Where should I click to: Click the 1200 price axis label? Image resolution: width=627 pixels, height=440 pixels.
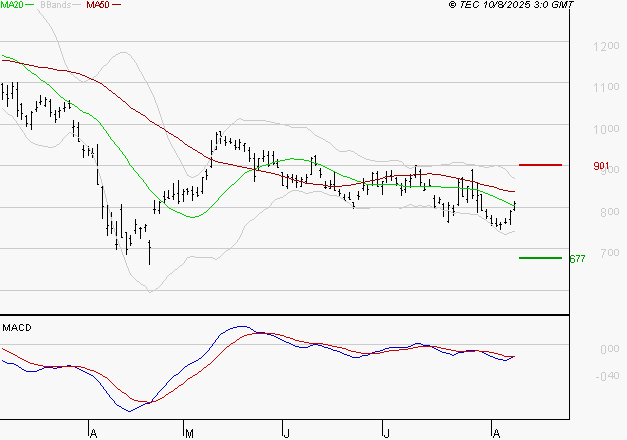606,46
